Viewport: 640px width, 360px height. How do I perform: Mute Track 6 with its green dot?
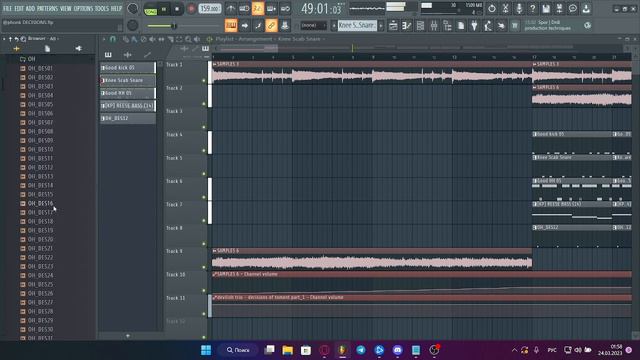coord(204,197)
